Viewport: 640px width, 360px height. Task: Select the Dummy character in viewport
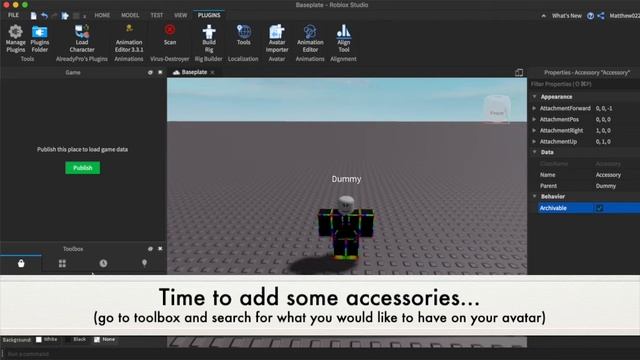pyautogui.click(x=346, y=228)
